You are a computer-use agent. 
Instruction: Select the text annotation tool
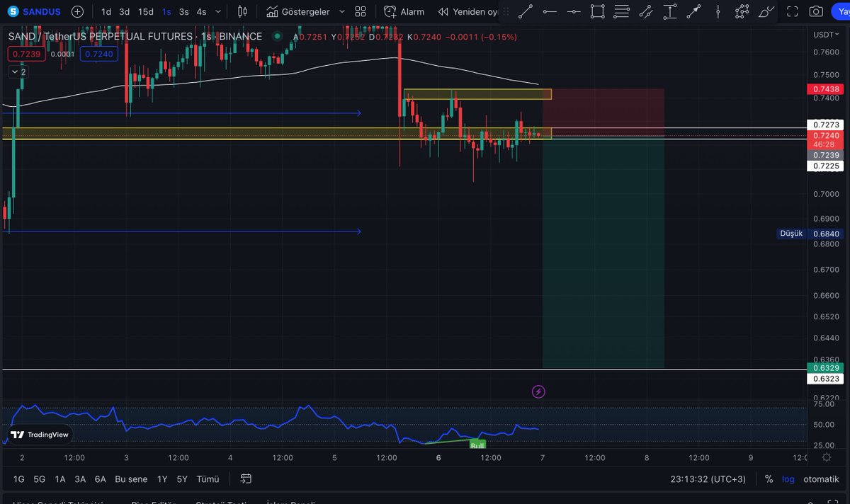[x=670, y=12]
